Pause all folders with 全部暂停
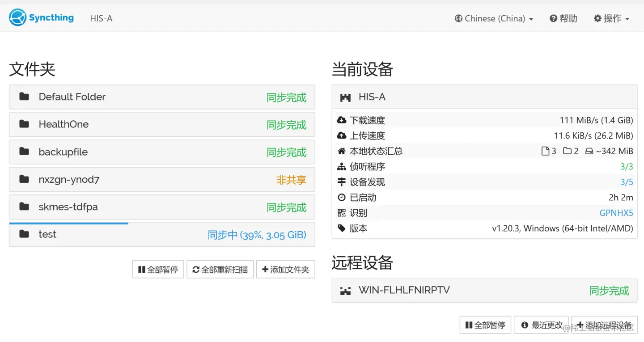This screenshot has width=644, height=342. [x=158, y=270]
